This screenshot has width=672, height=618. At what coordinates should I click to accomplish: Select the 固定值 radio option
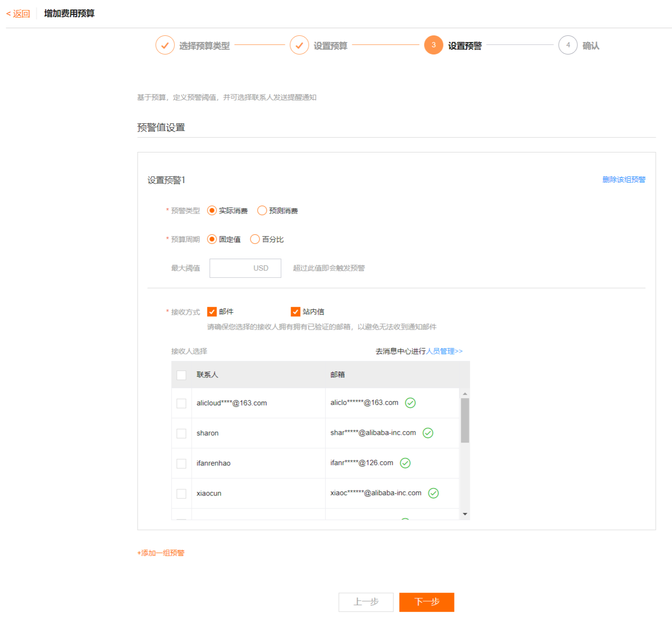pyautogui.click(x=212, y=239)
